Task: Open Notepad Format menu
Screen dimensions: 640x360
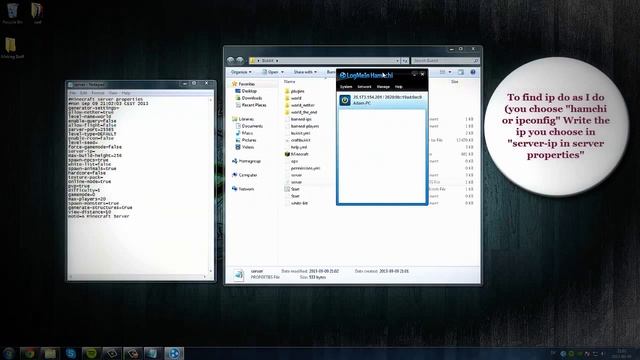Action: pos(98,93)
